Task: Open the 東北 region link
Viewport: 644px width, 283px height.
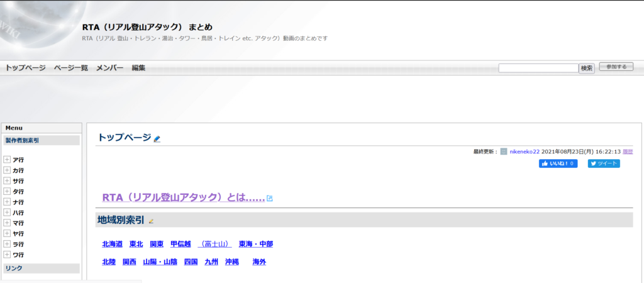Action: pos(136,245)
